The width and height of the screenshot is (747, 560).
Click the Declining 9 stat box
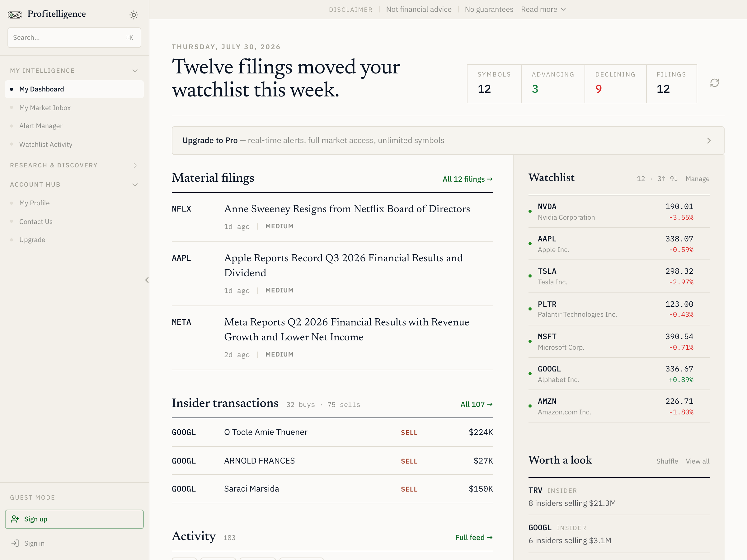click(x=615, y=84)
